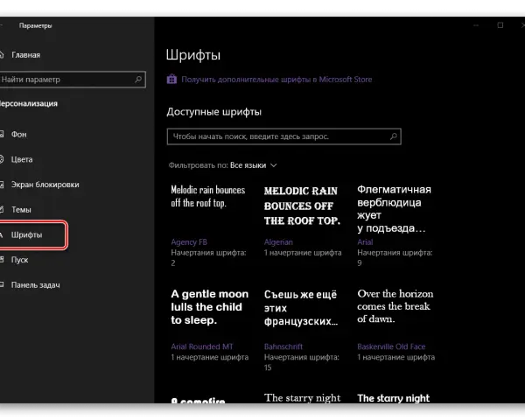Click the Arial font name link
The image size is (525, 420).
pyautogui.click(x=365, y=242)
